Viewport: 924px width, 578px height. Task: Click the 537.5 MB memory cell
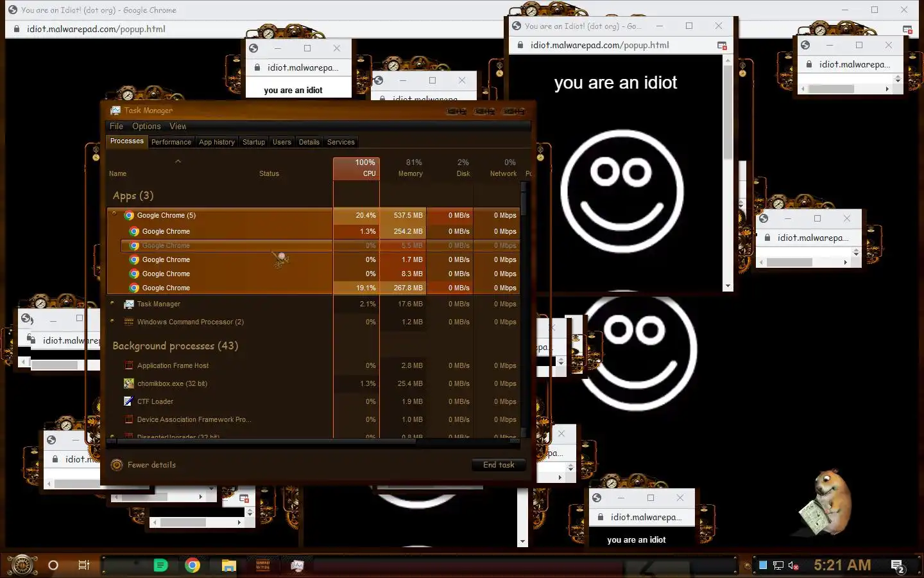(x=403, y=215)
